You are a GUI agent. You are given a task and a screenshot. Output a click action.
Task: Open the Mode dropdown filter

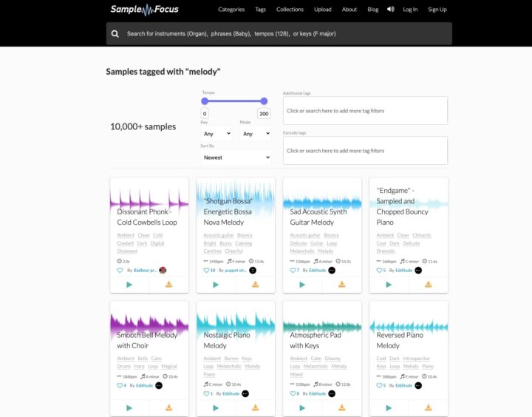tap(255, 134)
